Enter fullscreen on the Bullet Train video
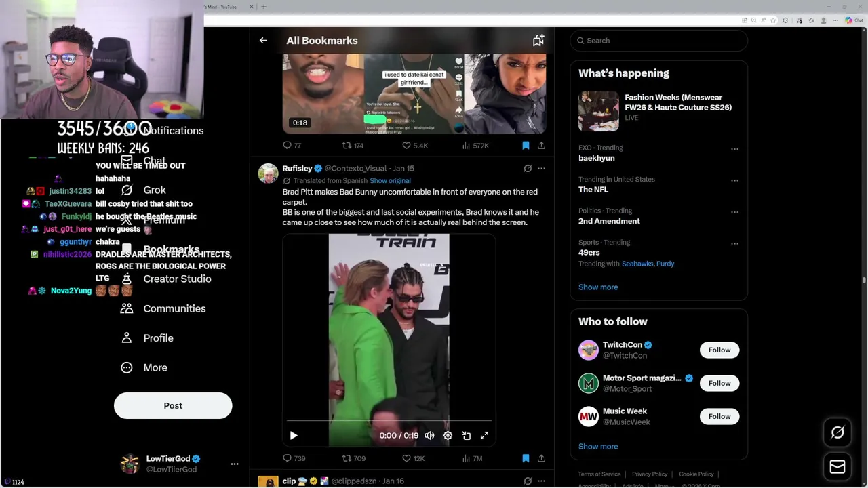 [484, 436]
